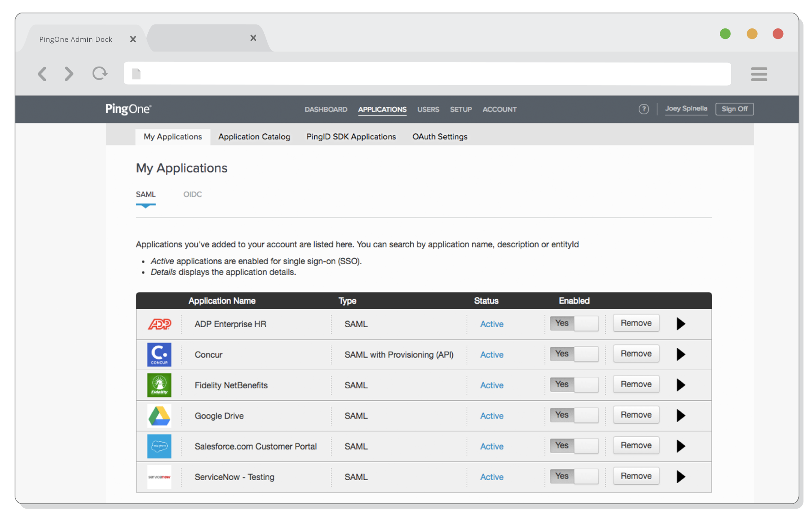Toggle Enabled switch for Google Drive
This screenshot has height=518, width=812.
click(x=574, y=415)
